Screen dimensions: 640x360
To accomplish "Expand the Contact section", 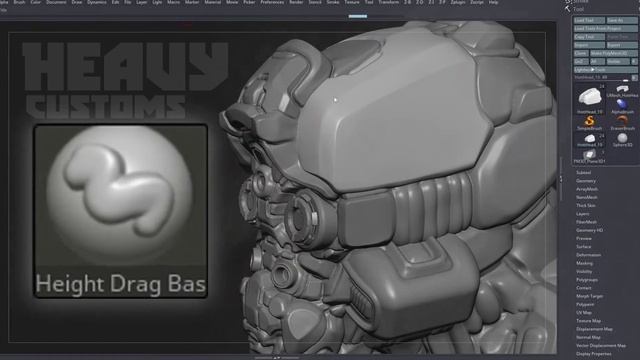I will [584, 288].
